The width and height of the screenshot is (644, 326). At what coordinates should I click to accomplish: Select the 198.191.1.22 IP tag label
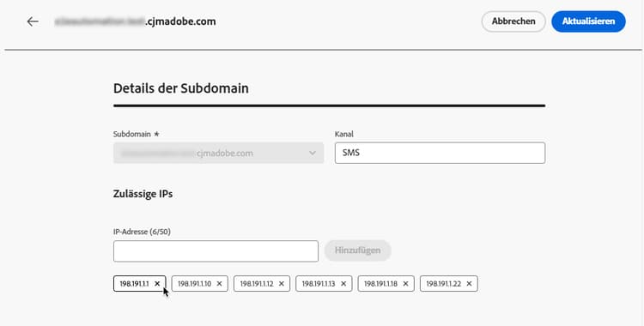point(444,283)
